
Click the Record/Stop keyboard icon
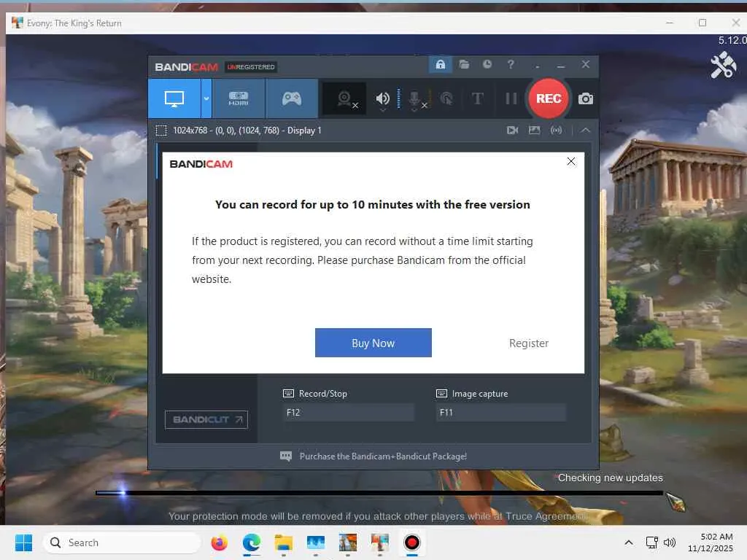tap(288, 393)
